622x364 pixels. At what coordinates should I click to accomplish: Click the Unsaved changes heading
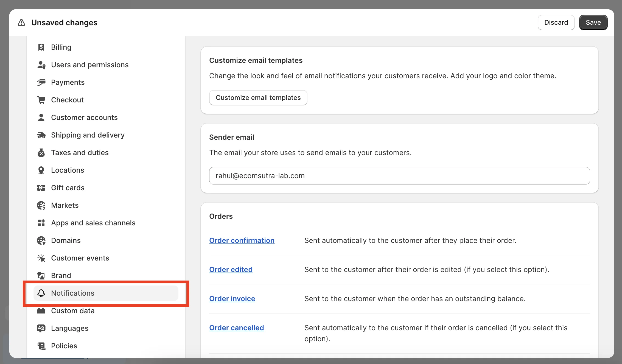pos(64,23)
